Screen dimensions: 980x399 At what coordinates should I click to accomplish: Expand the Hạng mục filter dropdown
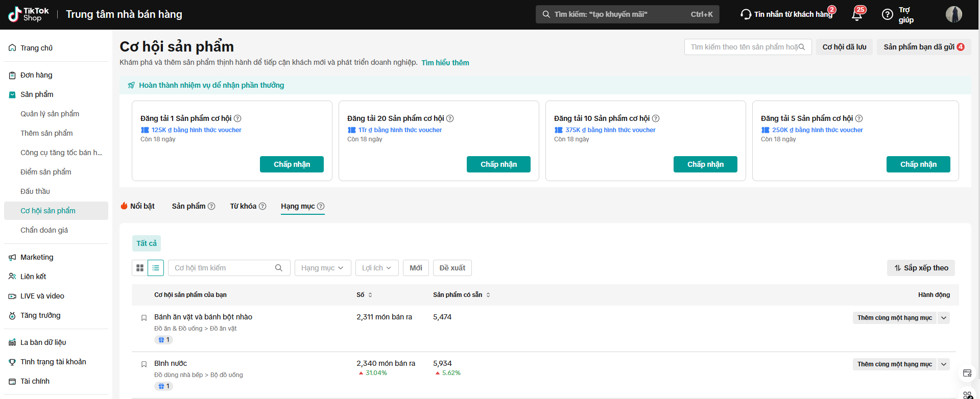(322, 268)
